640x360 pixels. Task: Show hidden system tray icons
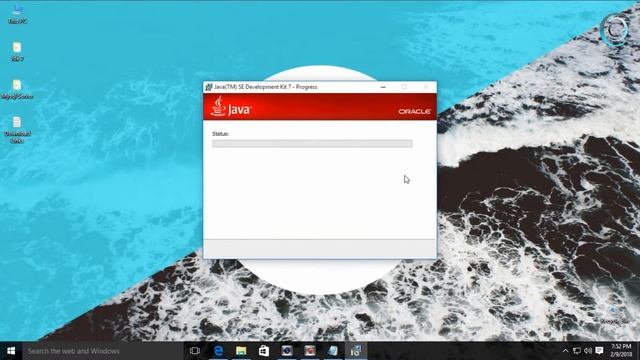click(565, 351)
